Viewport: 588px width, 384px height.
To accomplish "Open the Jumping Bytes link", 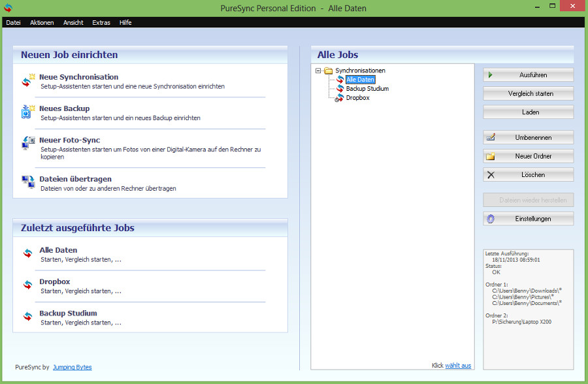I will (73, 367).
